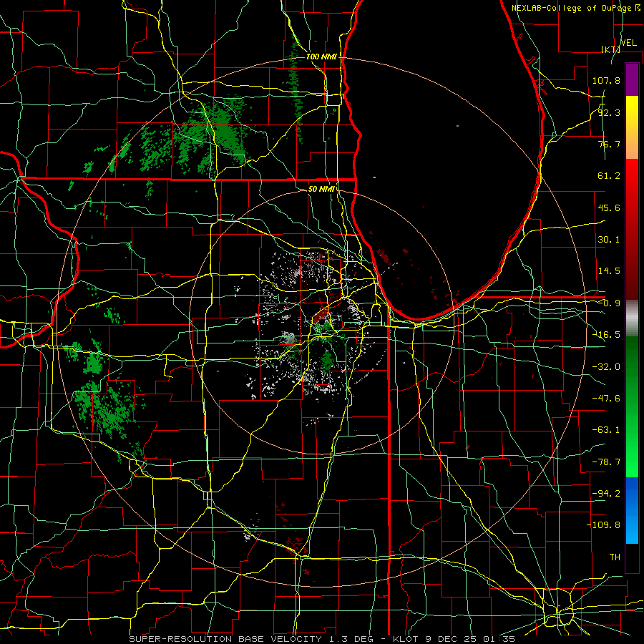Click the -78.7 velocity scale value
Viewport: 644px width, 644px height.
pos(606,462)
